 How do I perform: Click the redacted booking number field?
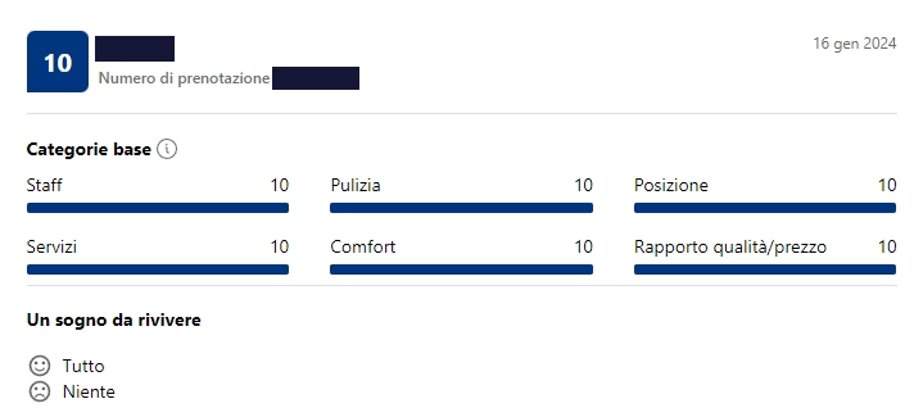point(316,78)
